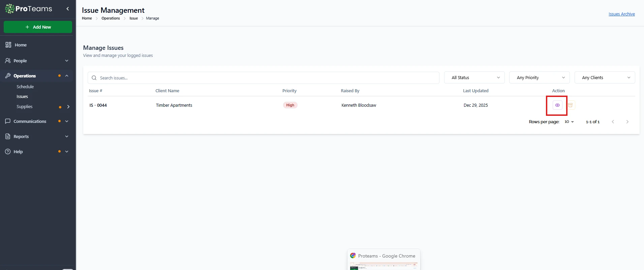
Task: Open the Any Priority filter dropdown
Action: (x=539, y=78)
